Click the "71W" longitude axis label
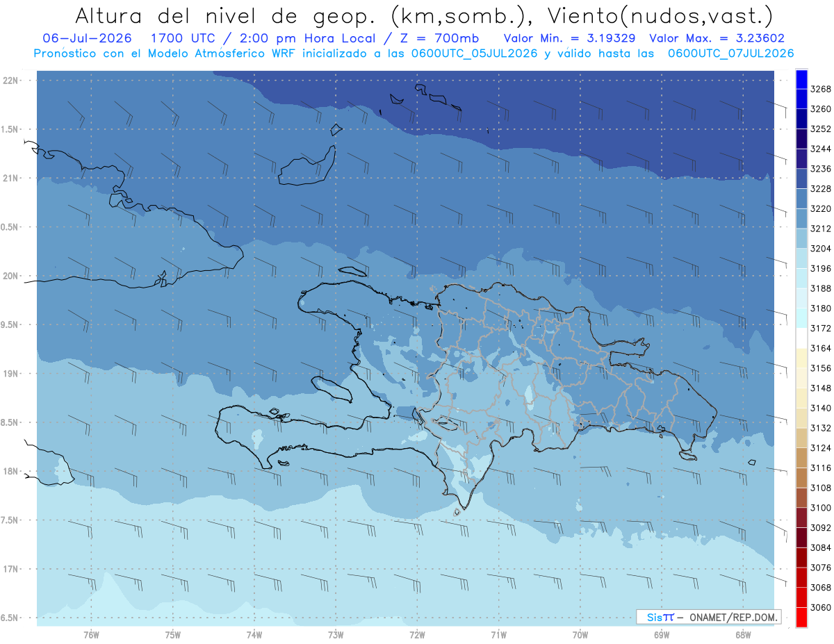The width and height of the screenshot is (834, 644). 498,634
